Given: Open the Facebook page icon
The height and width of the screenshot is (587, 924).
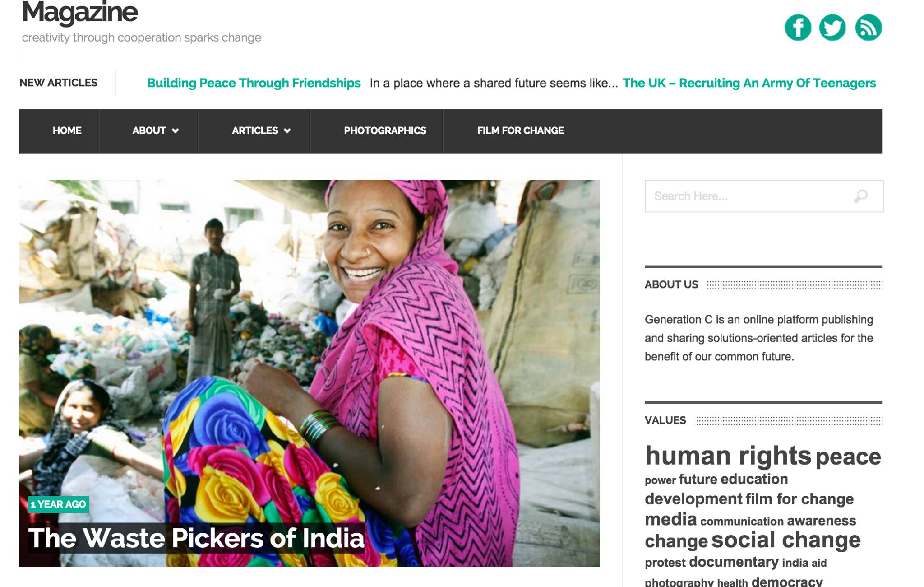Looking at the screenshot, I should point(798,28).
